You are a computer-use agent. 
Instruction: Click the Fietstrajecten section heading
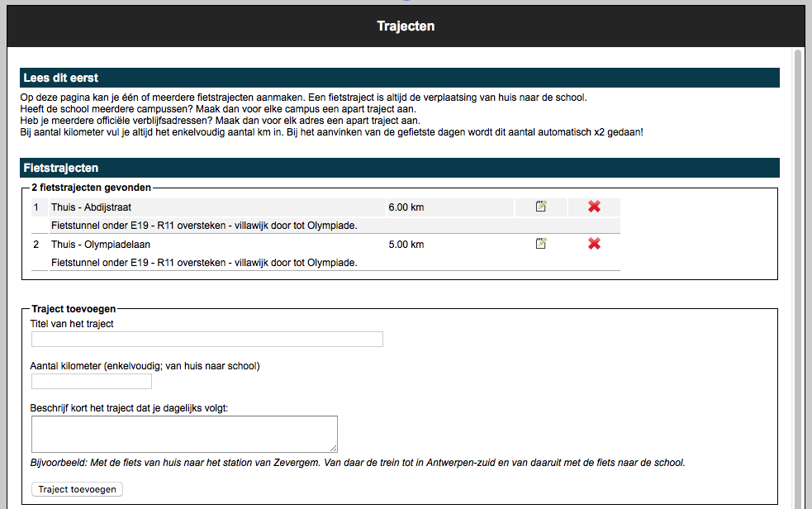point(60,168)
